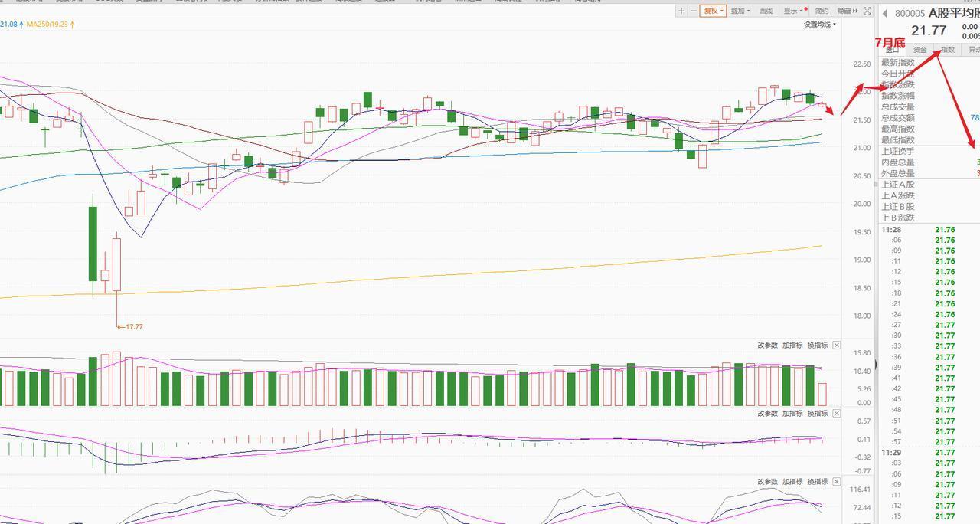This screenshot has height=524, width=980.
Task: Go to previous stock with left arrow
Action: [885, 14]
